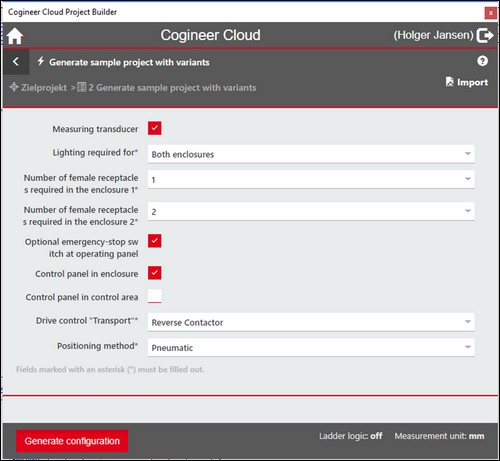Screen dimensions: 500x461
Task: Close the Project Builder window
Action: [x=490, y=13]
